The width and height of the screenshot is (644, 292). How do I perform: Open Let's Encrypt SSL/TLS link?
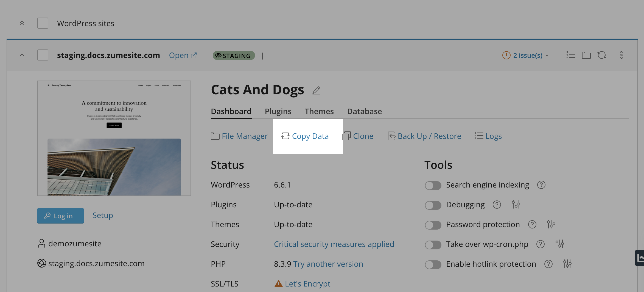click(x=307, y=284)
